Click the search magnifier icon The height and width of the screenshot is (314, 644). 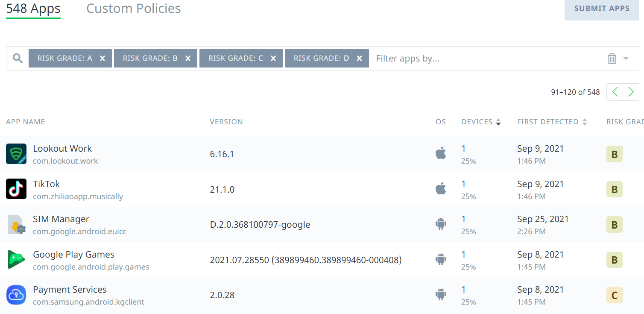pos(18,59)
